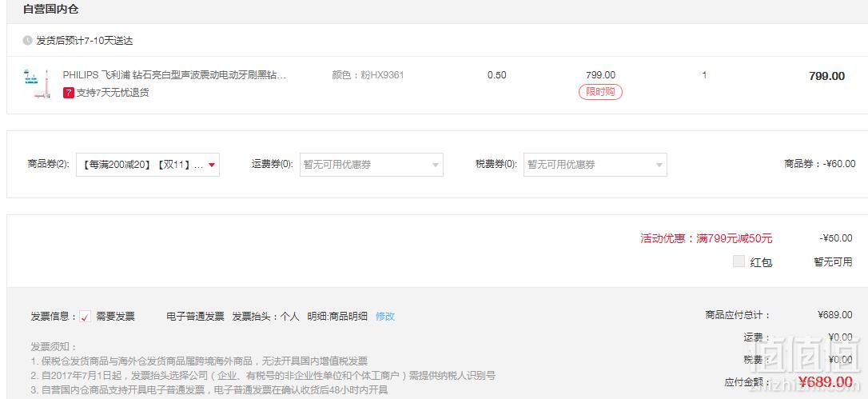Click the 商品应付总计 ¥689.00 amount

(x=834, y=315)
